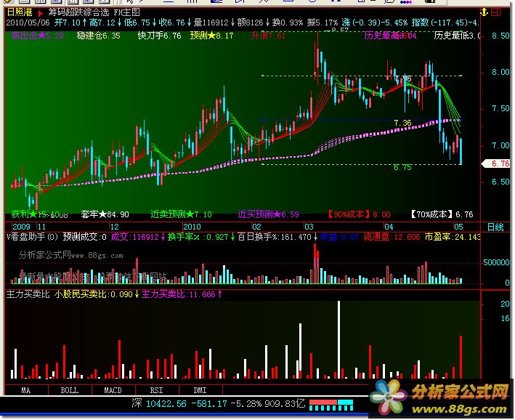Click the red window icon beside the anchor
This screenshot has width=515, height=420.
[x=495, y=12]
